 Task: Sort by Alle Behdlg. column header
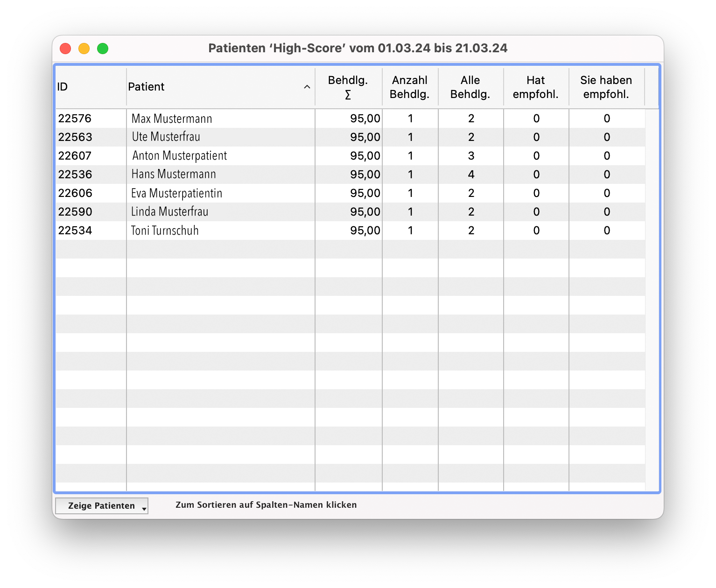[470, 87]
